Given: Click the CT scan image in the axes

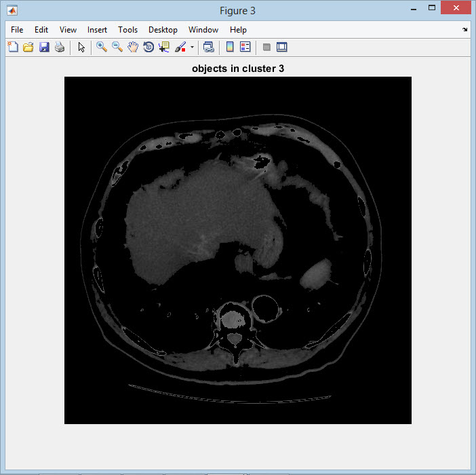Looking at the screenshot, I should click(238, 250).
